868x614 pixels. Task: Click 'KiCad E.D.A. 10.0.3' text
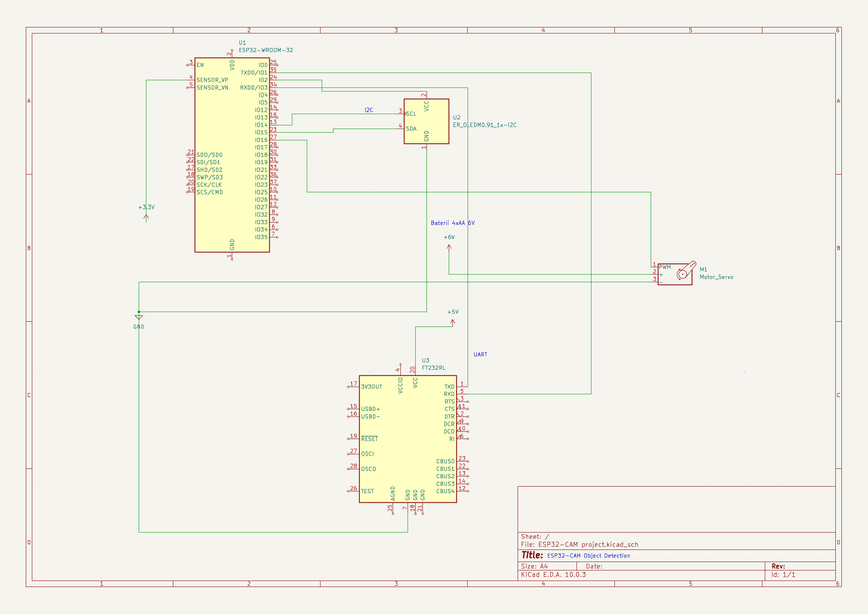coord(554,574)
